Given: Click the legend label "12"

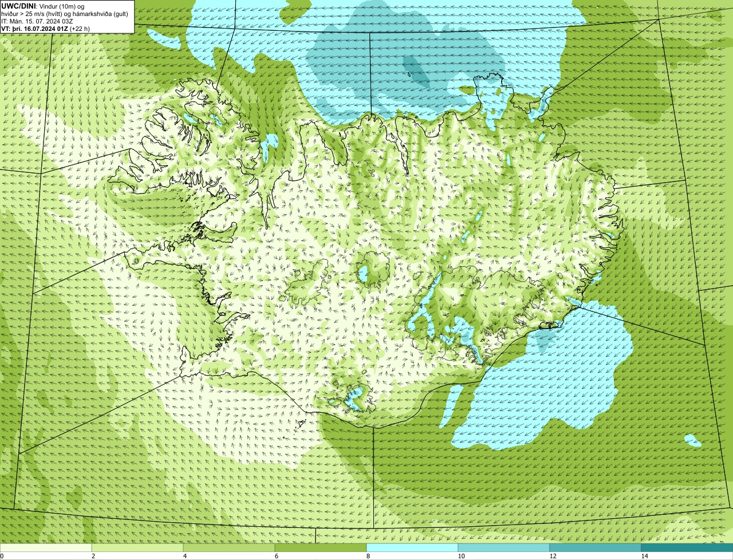Looking at the screenshot, I should pyautogui.click(x=553, y=556).
